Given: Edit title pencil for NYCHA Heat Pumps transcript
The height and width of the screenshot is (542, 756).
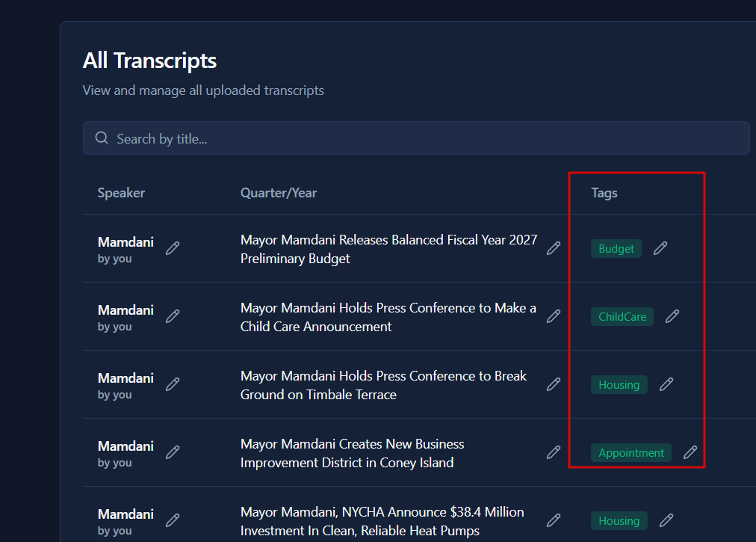Looking at the screenshot, I should 554,520.
